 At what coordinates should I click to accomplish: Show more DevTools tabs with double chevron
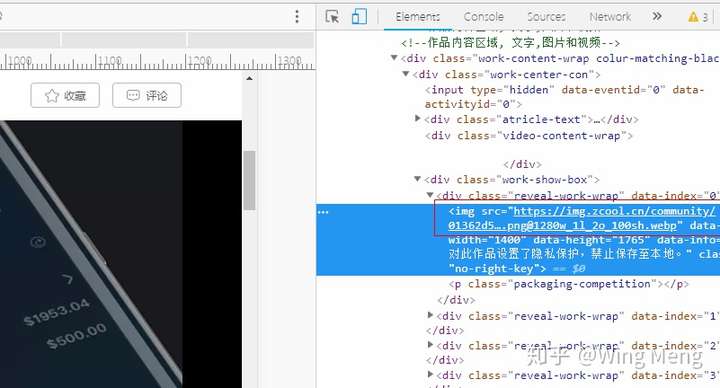tap(657, 17)
